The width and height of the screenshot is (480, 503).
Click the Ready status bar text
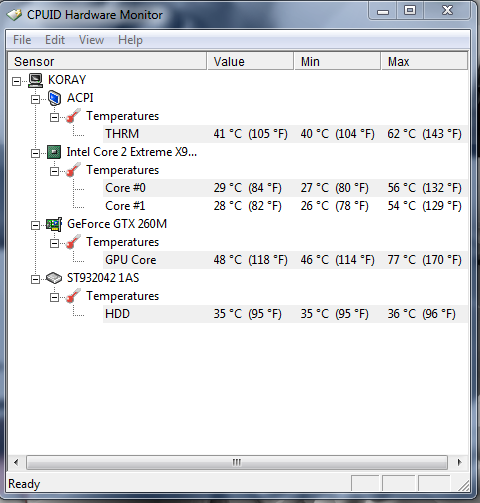[x=24, y=484]
